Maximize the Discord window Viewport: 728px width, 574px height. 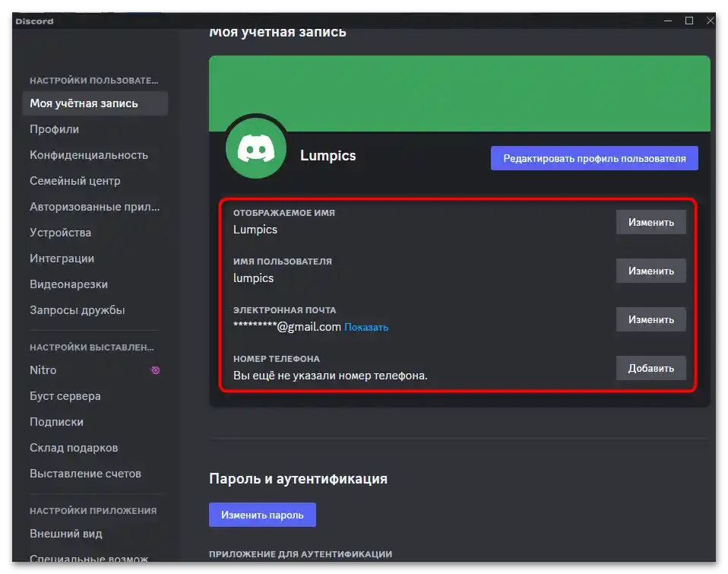[689, 21]
